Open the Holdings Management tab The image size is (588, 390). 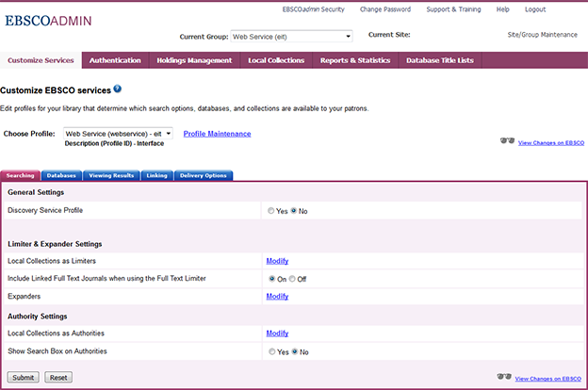click(x=194, y=60)
